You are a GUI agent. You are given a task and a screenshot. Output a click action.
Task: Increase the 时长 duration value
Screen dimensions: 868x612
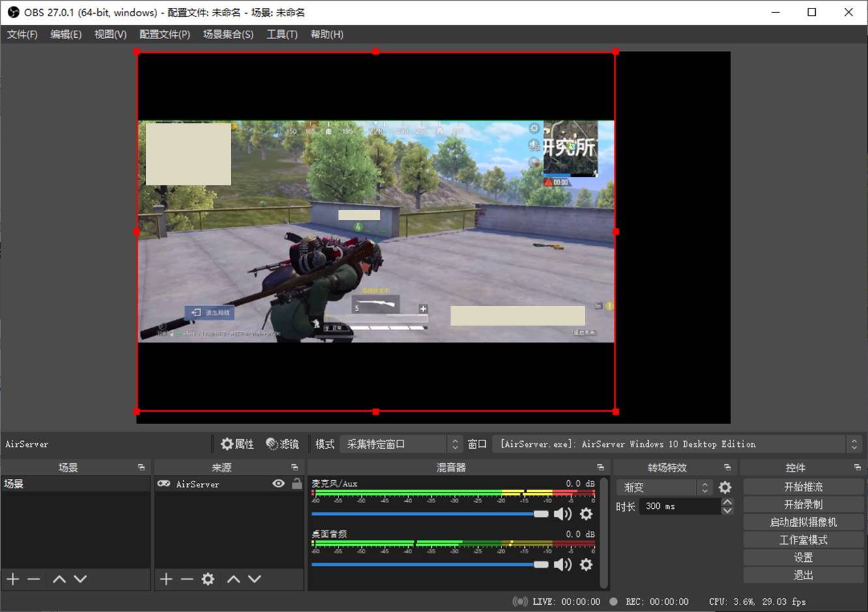728,502
